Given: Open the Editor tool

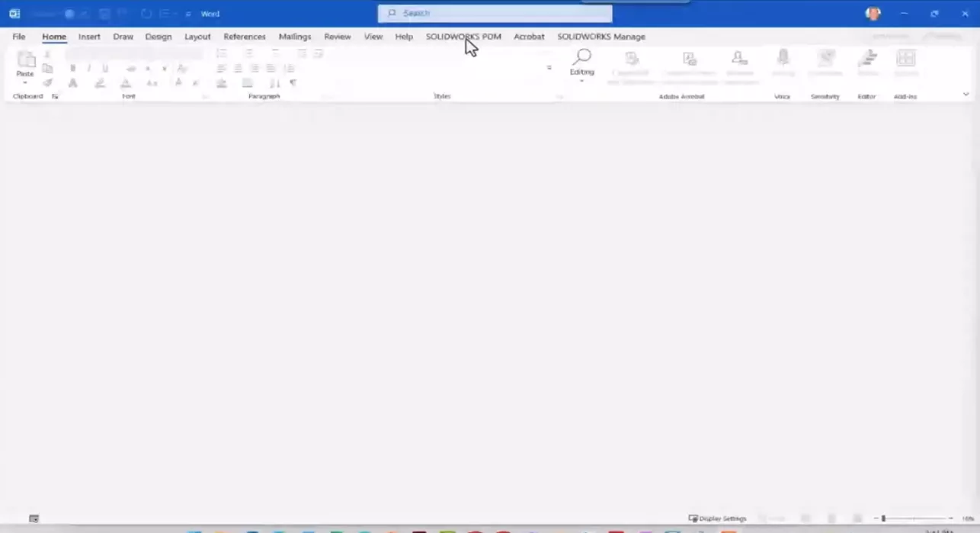Looking at the screenshot, I should click(866, 59).
